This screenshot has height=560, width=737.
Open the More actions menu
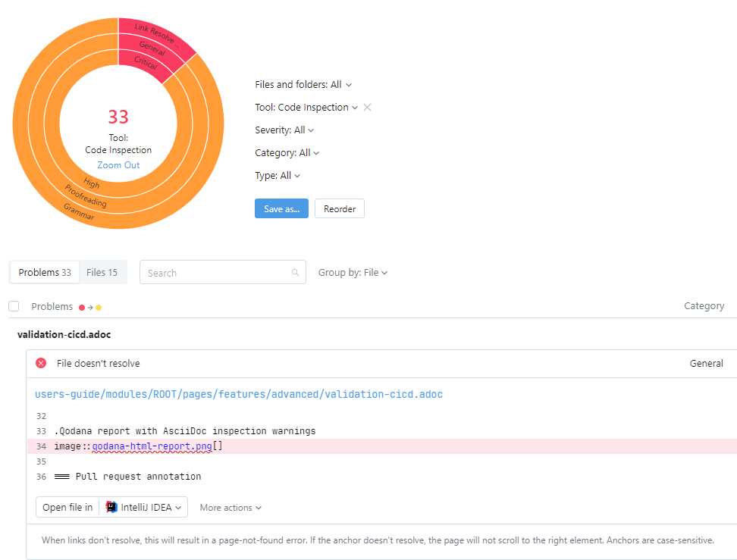(231, 508)
